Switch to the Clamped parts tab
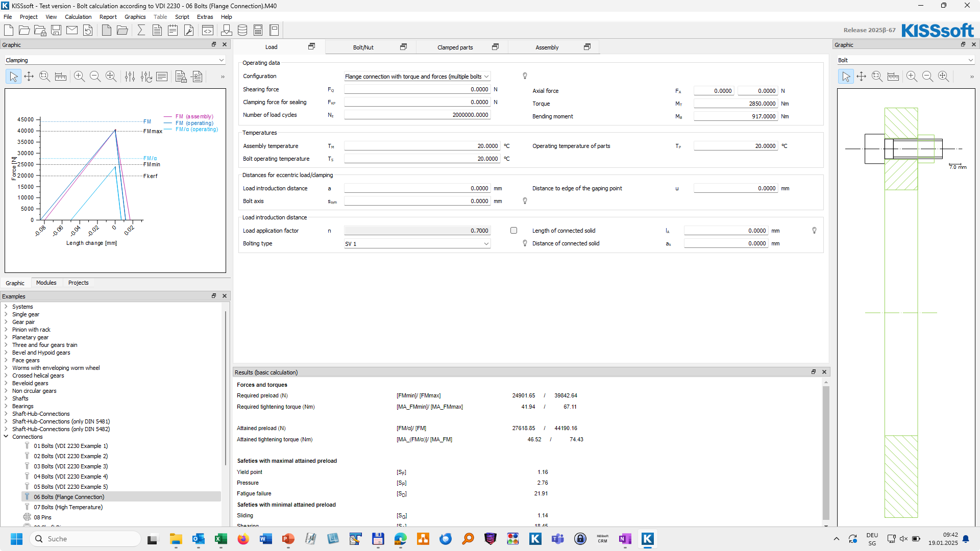980x551 pixels. (x=455, y=47)
